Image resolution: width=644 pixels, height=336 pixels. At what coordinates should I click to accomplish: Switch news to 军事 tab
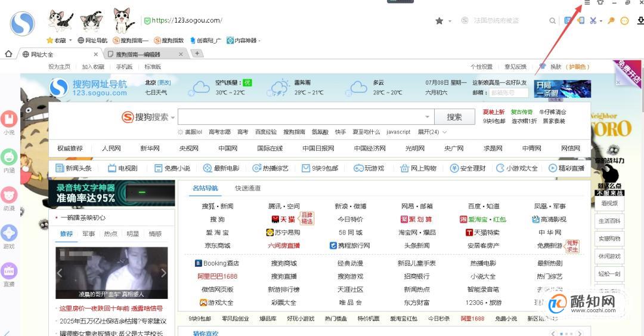click(88, 234)
